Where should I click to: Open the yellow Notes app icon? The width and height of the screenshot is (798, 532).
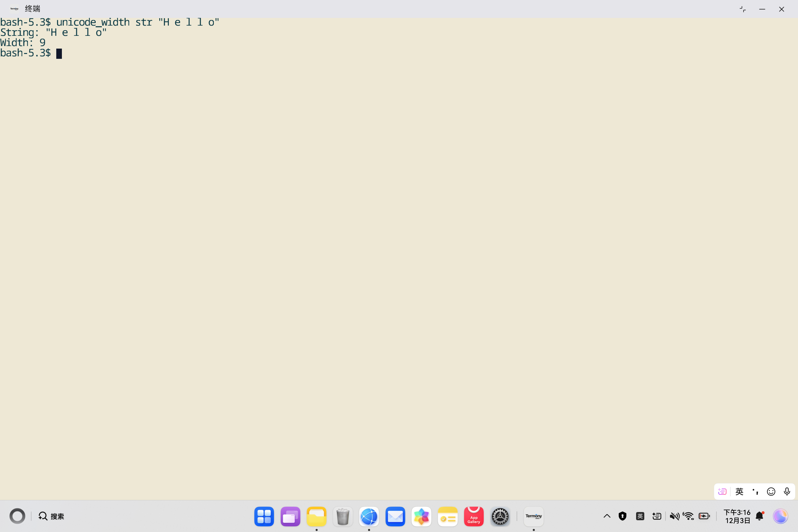coord(448,516)
